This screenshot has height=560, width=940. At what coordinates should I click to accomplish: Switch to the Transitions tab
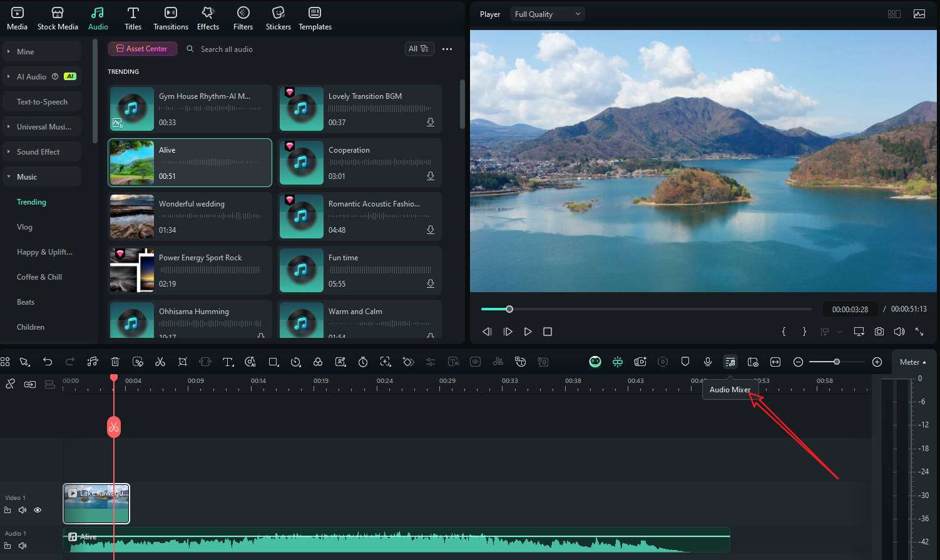pyautogui.click(x=171, y=18)
